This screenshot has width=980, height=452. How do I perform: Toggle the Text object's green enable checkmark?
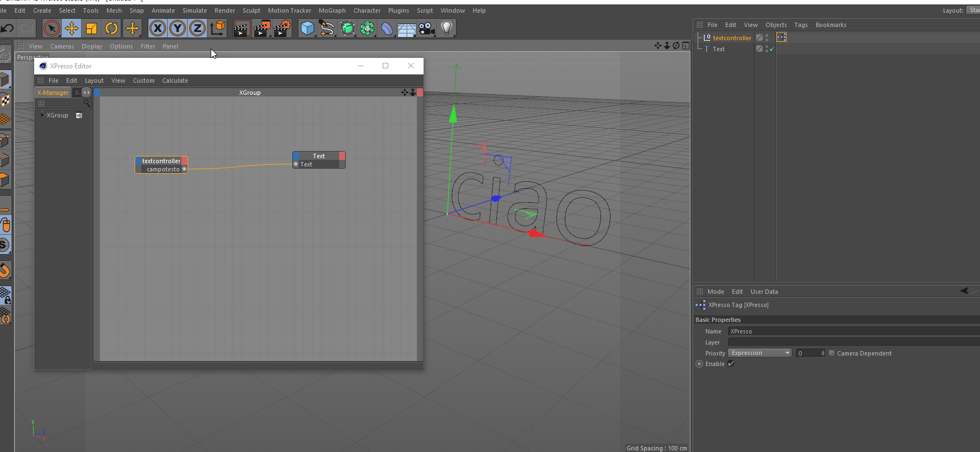[x=772, y=49]
